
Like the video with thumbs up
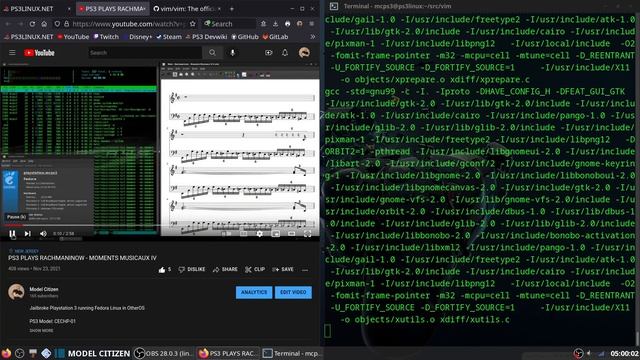click(164, 269)
